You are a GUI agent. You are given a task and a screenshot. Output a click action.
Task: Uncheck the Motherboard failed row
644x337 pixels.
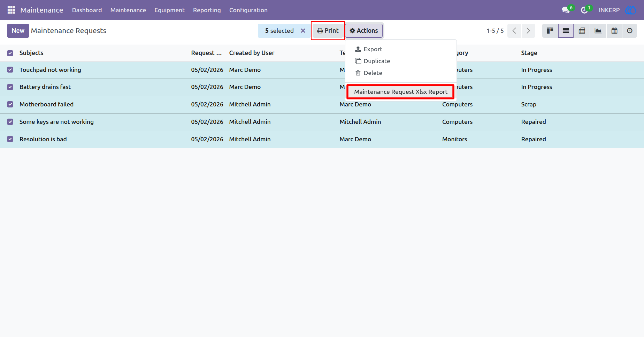coord(10,104)
